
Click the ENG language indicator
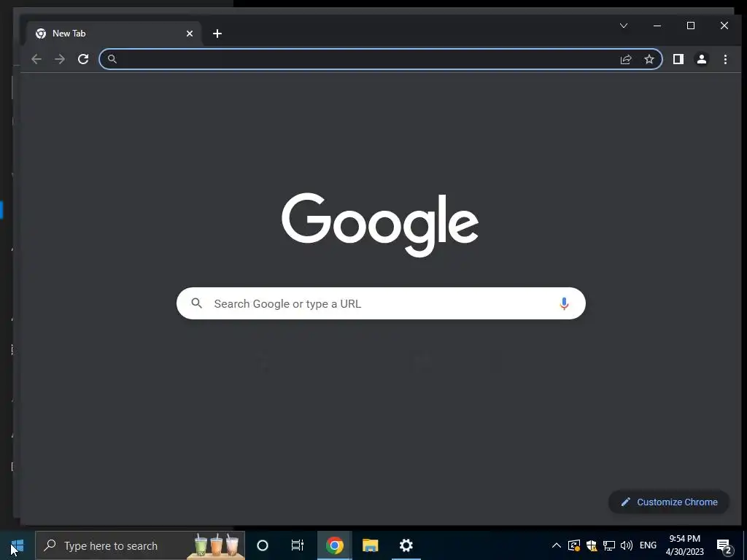pyautogui.click(x=648, y=545)
